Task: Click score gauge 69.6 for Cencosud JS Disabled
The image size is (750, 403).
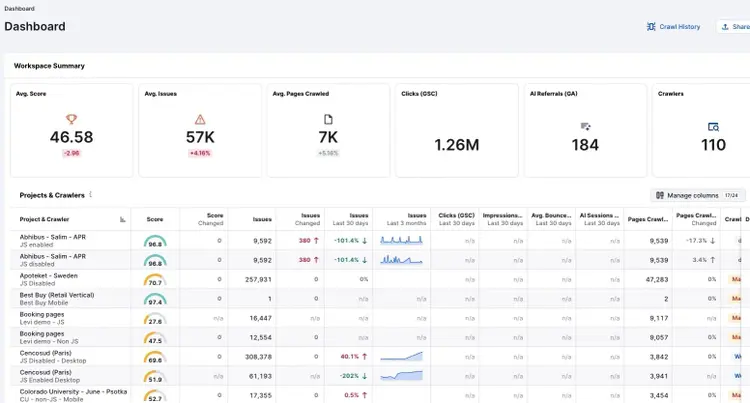Action: pyautogui.click(x=155, y=357)
